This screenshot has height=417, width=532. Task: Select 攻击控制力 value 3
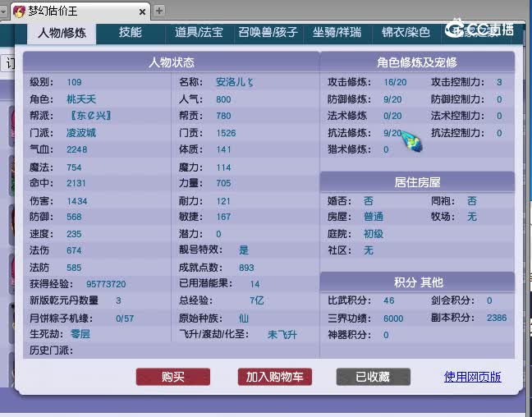coord(499,82)
